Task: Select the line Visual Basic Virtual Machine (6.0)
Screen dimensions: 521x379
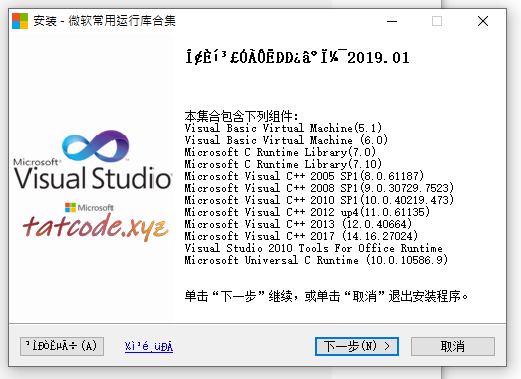Action: [286, 140]
